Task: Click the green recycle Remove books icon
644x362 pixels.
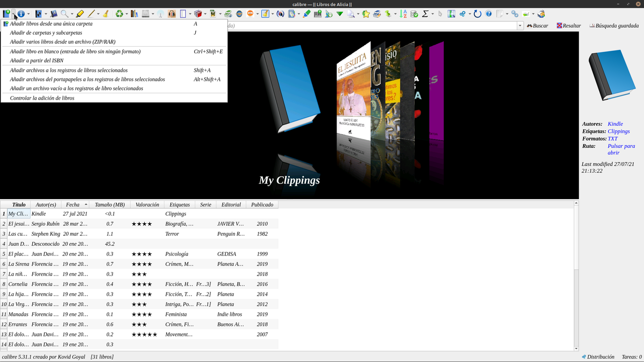Action: 119,14
